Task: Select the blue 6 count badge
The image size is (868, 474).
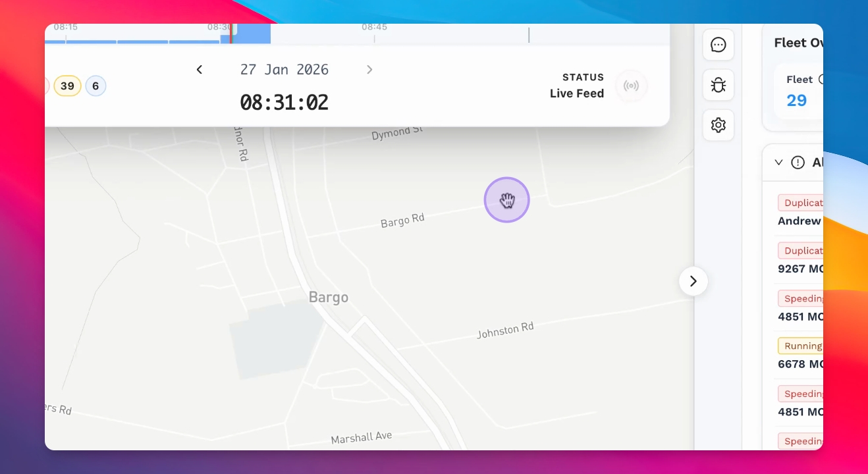Action: (95, 86)
